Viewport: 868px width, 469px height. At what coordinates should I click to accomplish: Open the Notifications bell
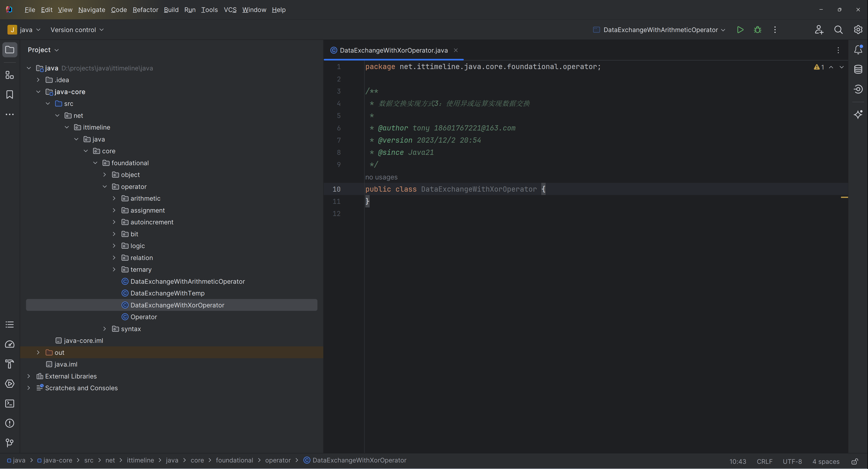(858, 50)
